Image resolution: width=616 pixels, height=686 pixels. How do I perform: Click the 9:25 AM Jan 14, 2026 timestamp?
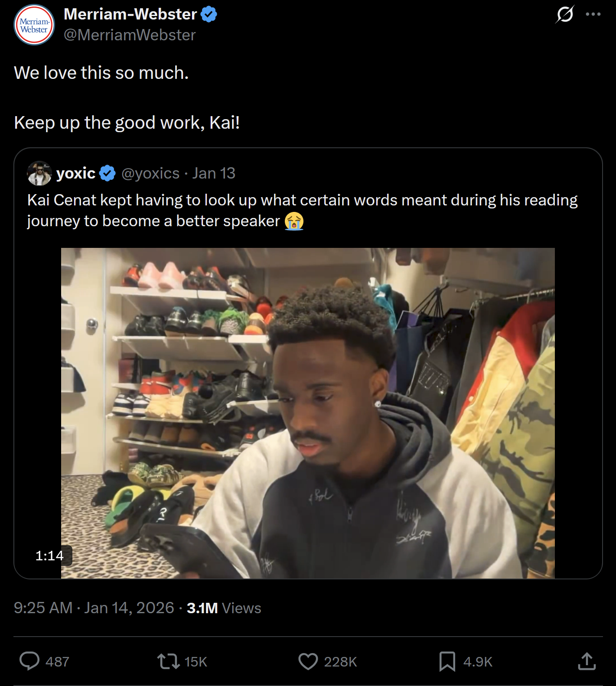[94, 608]
